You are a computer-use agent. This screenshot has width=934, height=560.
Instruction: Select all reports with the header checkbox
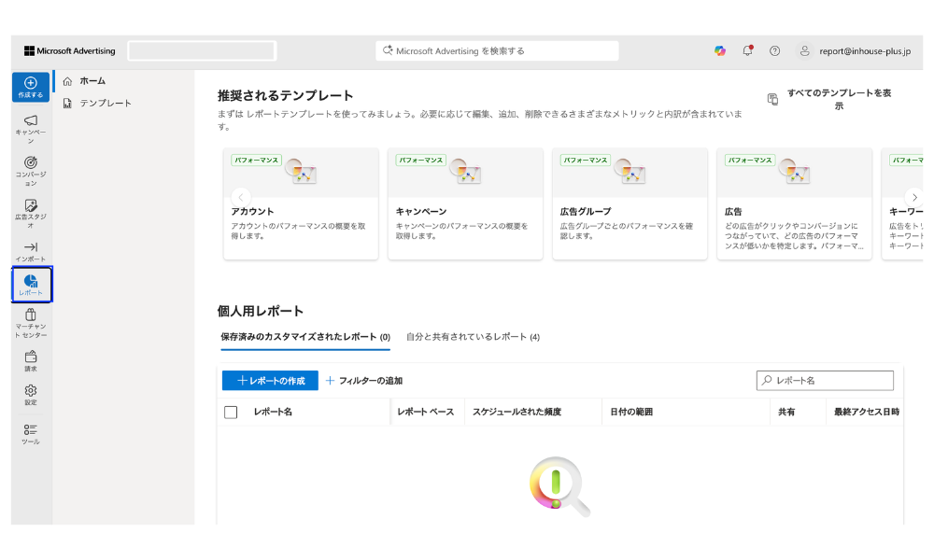tap(231, 412)
